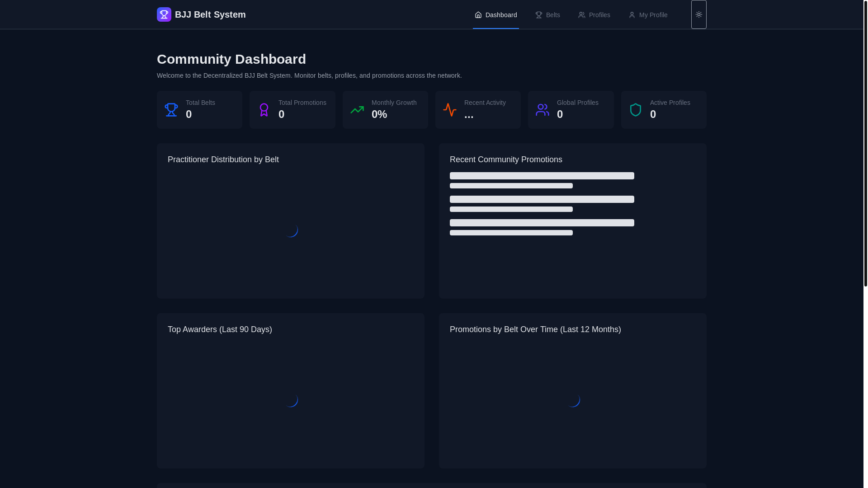The height and width of the screenshot is (488, 868).
Task: Open the My Profile tab
Action: point(648,15)
